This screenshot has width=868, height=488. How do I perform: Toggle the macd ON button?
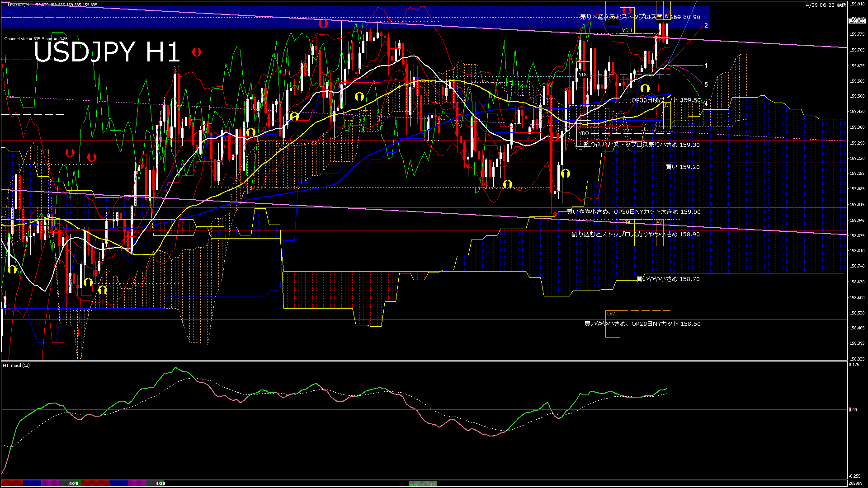click(x=423, y=483)
